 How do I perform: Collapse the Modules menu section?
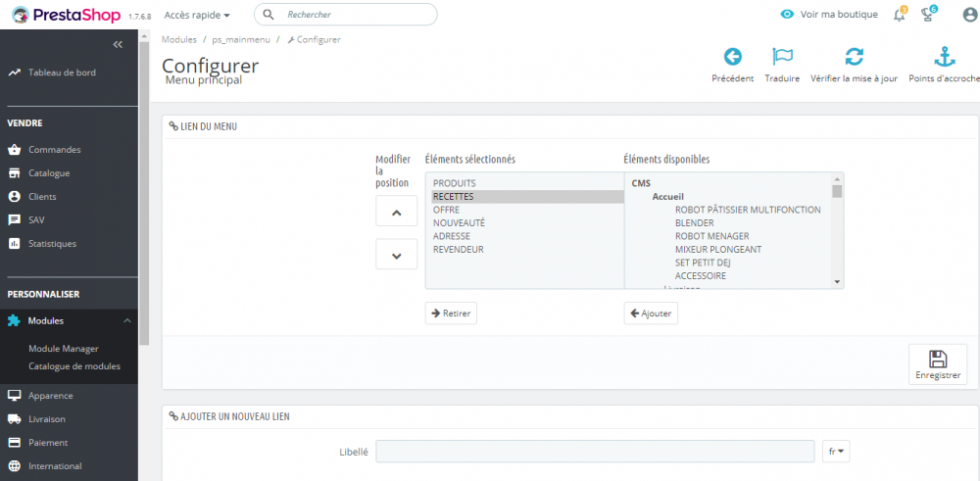126,320
